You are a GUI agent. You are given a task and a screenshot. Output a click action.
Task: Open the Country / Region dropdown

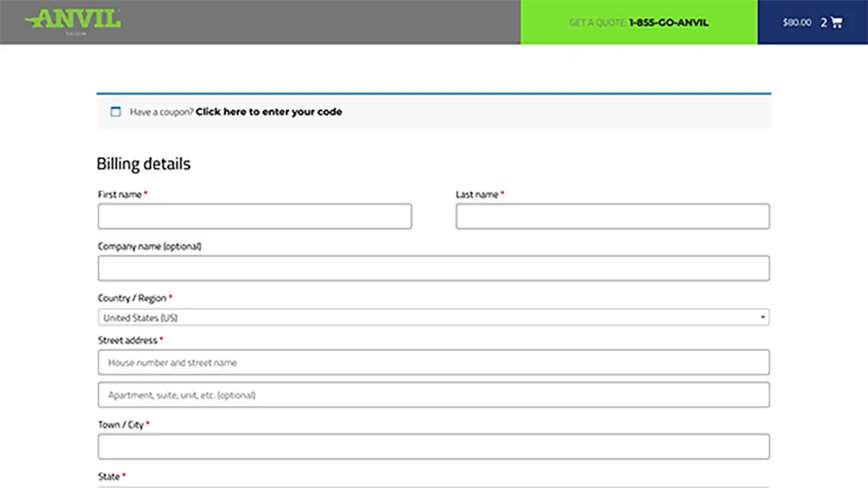click(x=433, y=317)
